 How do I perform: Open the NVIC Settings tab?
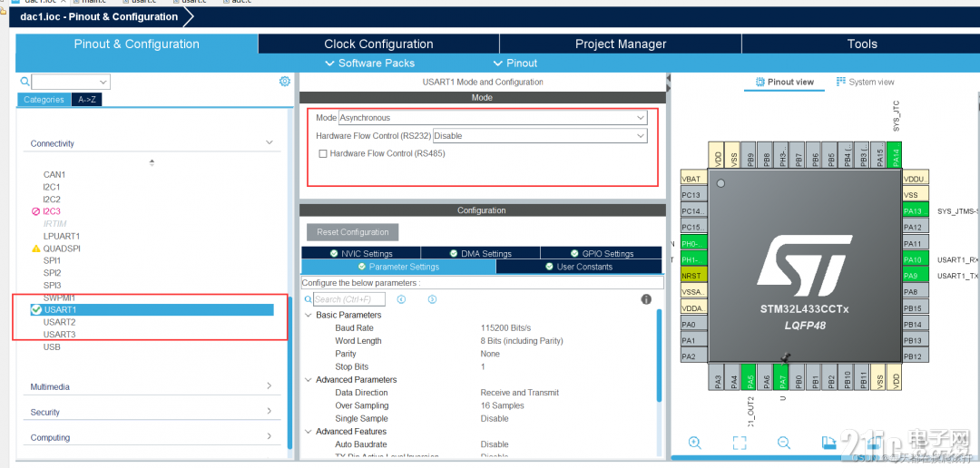tap(360, 253)
